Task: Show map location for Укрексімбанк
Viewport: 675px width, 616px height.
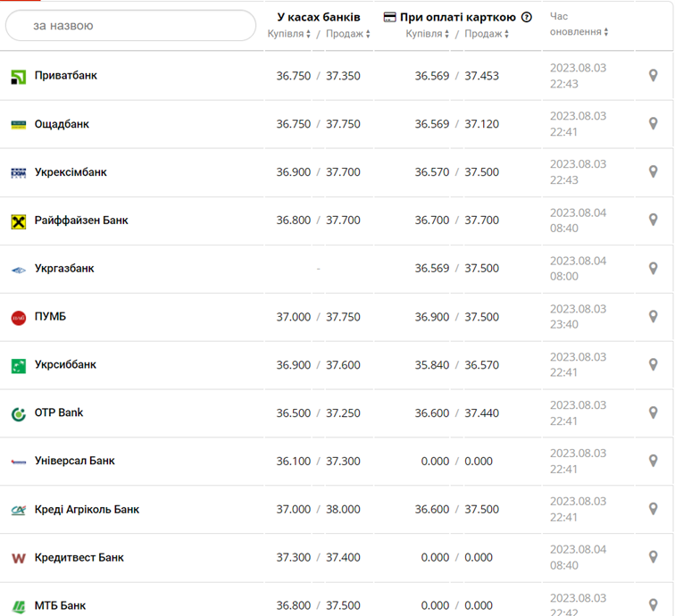Action: [653, 172]
